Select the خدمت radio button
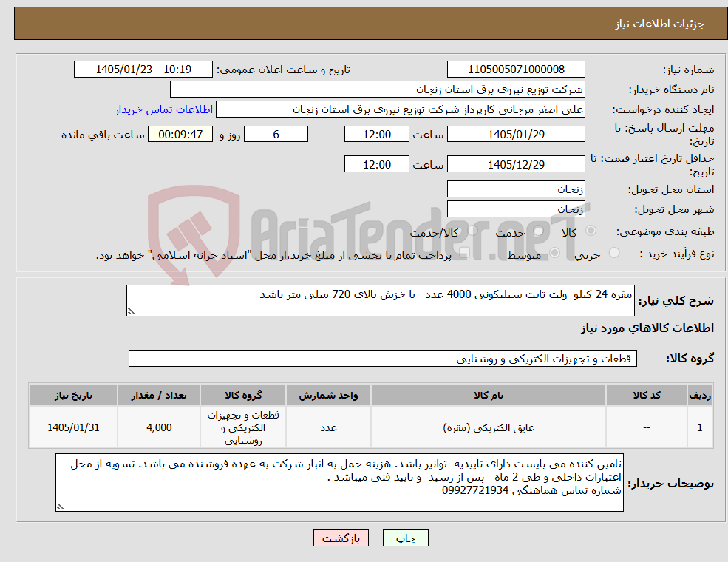 click(x=539, y=231)
